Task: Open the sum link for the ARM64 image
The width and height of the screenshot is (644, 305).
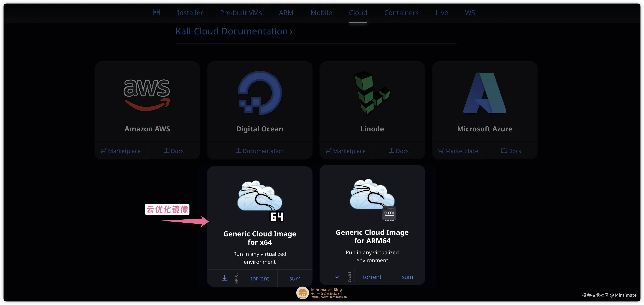Action: tap(407, 277)
